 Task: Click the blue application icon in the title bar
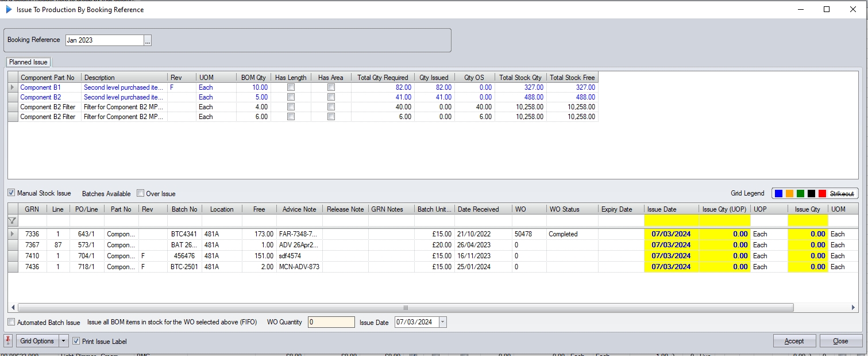click(9, 9)
